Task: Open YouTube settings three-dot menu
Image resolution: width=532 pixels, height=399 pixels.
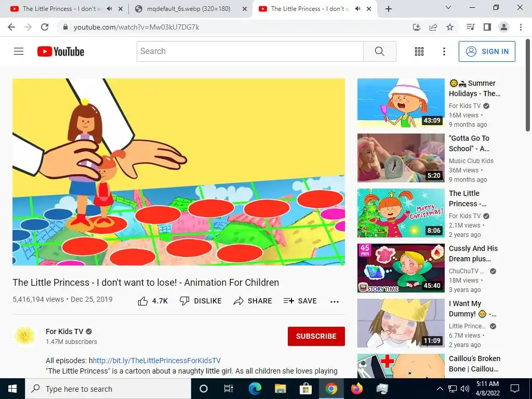Action: click(x=444, y=51)
